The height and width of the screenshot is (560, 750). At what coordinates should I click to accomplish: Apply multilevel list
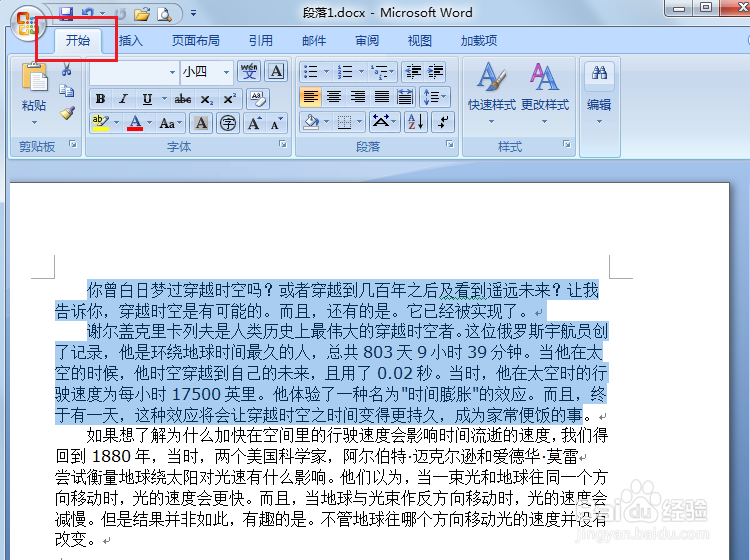coord(382,72)
